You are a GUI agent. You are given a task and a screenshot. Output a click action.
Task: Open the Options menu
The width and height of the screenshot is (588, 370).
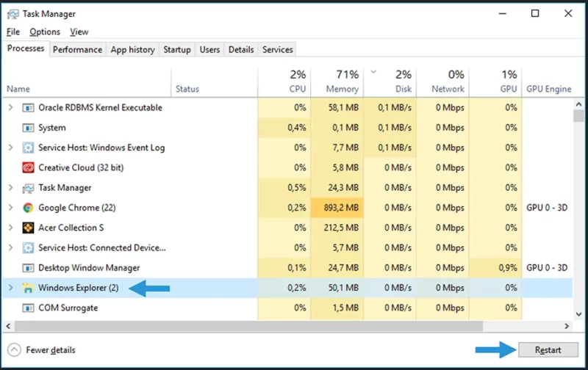point(45,32)
